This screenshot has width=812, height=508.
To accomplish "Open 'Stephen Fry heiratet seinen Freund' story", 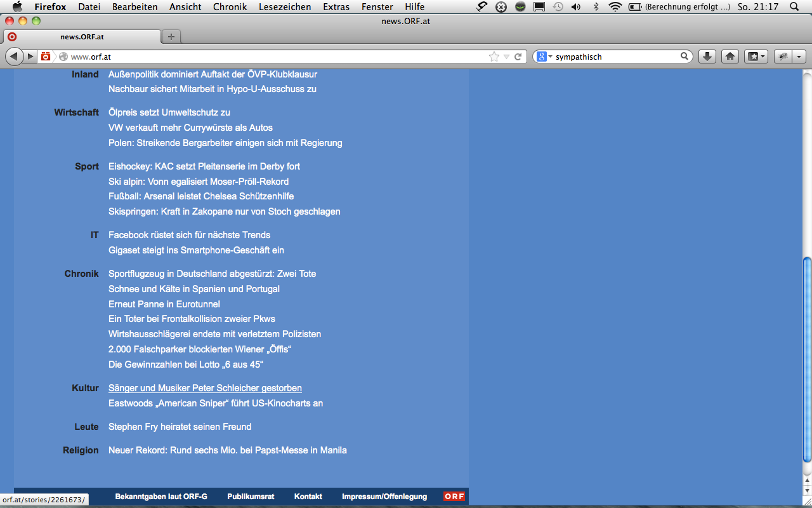I will [180, 427].
